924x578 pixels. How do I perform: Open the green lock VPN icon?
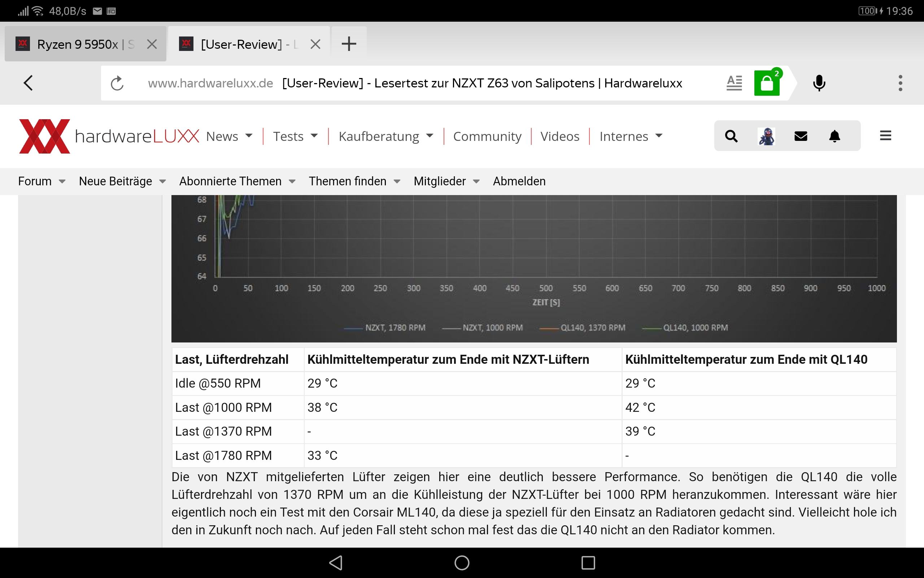click(767, 83)
